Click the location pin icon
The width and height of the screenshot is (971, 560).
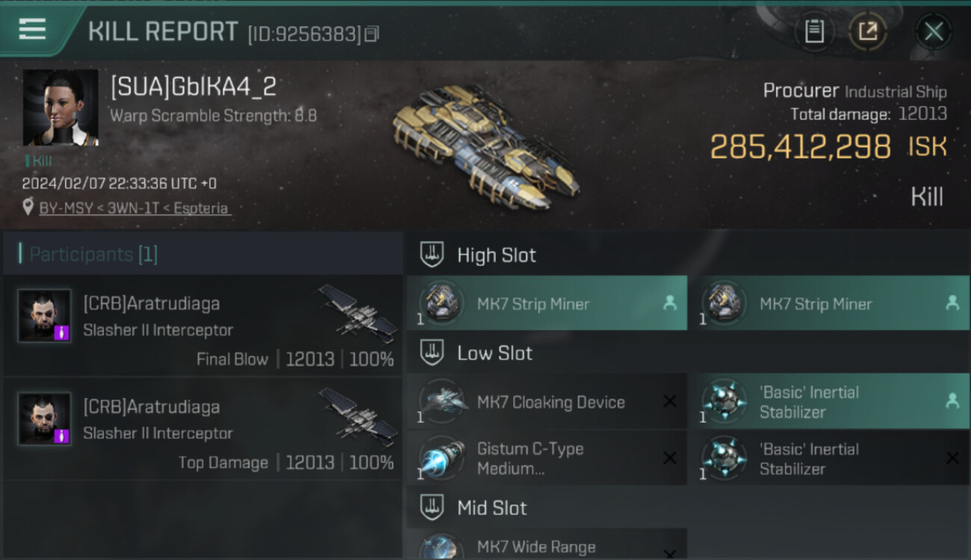tap(28, 208)
